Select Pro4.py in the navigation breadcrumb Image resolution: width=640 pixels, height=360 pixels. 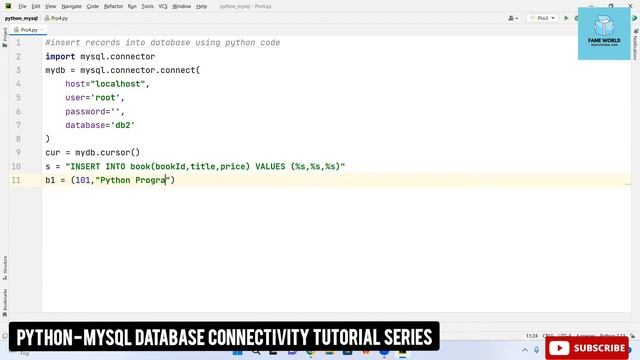[56, 18]
